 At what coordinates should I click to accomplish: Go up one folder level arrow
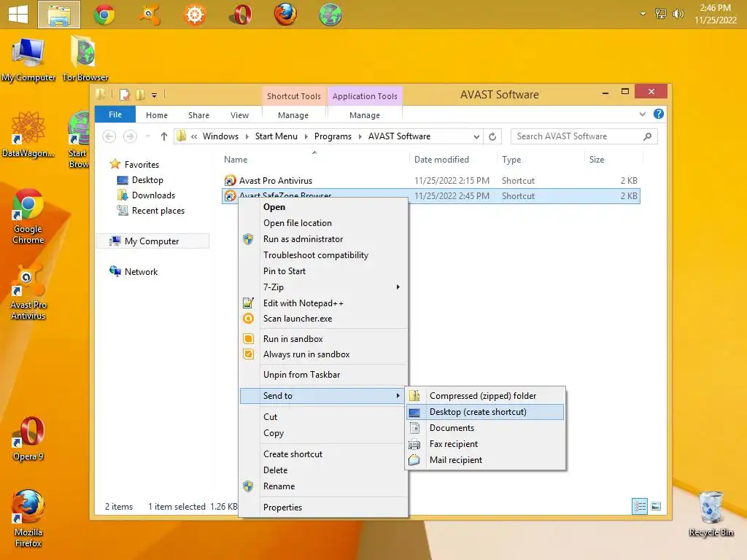164,136
